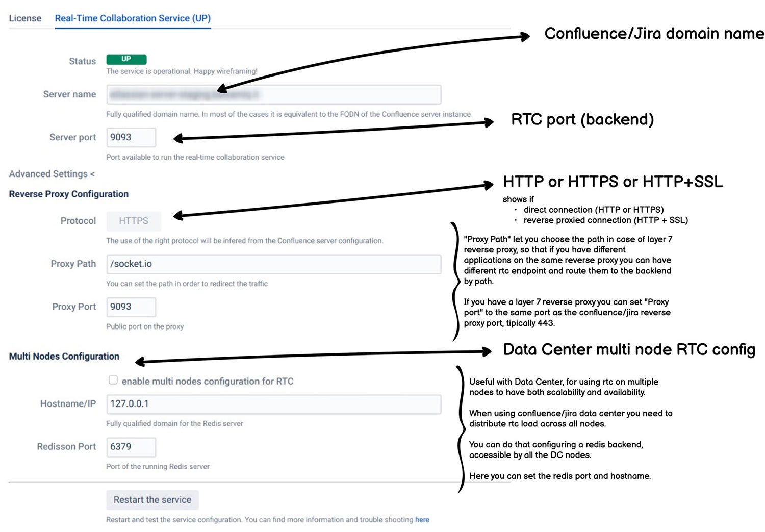Edit the Proxy Port field
The width and height of the screenshot is (765, 532).
click(x=131, y=307)
